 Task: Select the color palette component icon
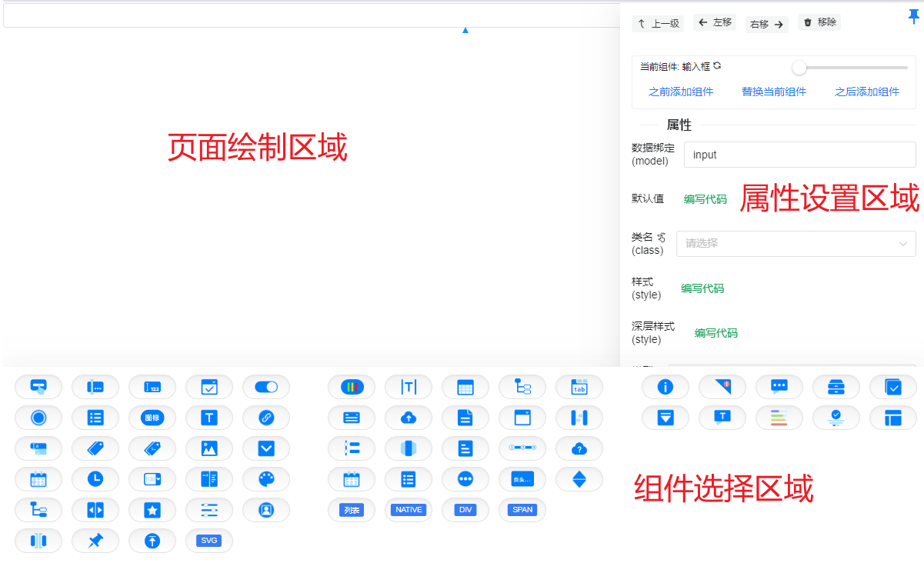coord(266,479)
